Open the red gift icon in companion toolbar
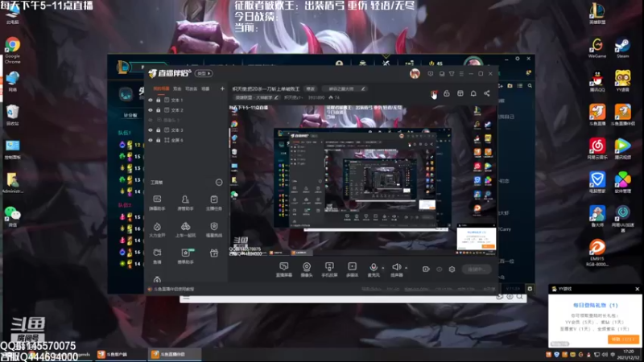Viewport: 644px width, 362px height. (434, 94)
